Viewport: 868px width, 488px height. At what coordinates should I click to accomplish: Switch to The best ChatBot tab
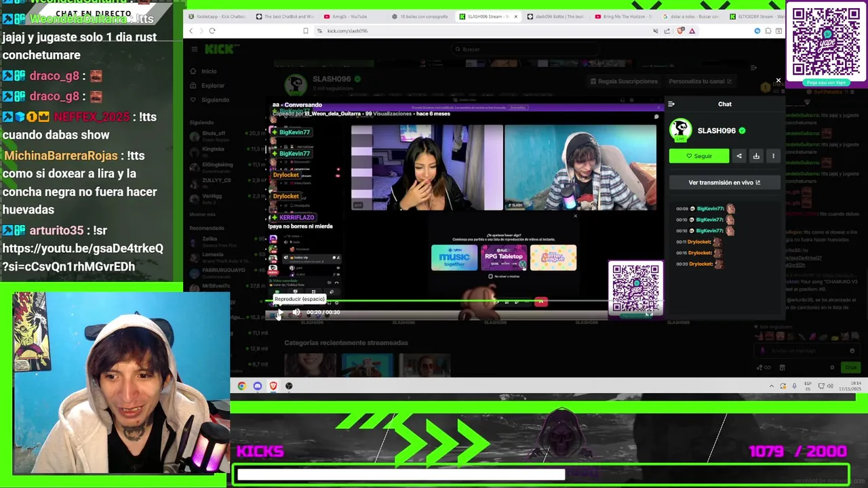[x=285, y=16]
